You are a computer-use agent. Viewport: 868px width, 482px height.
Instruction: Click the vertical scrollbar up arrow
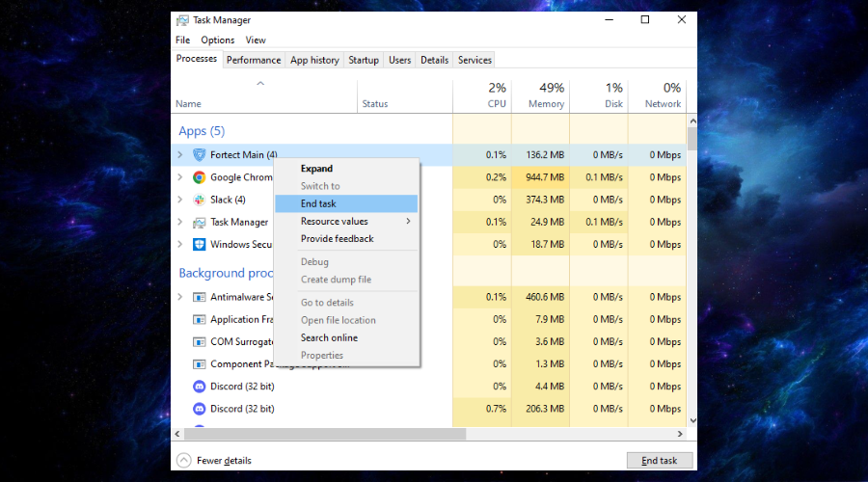point(692,120)
